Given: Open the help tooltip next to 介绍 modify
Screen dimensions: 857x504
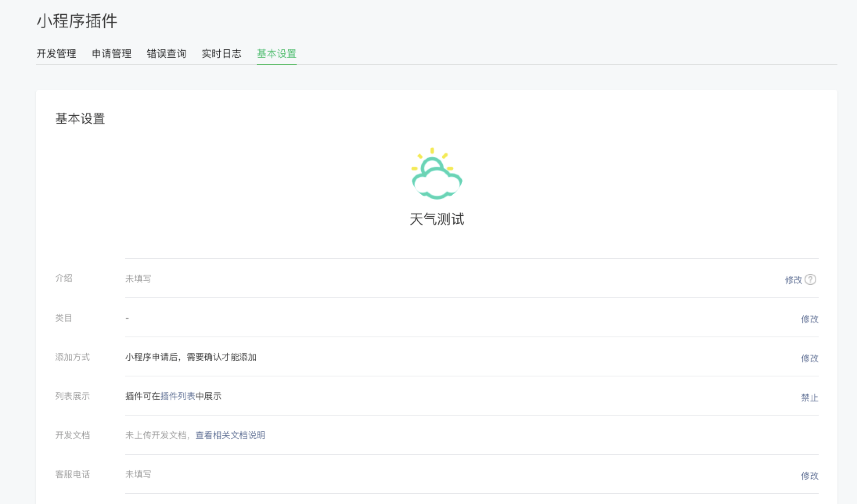Looking at the screenshot, I should click(811, 279).
